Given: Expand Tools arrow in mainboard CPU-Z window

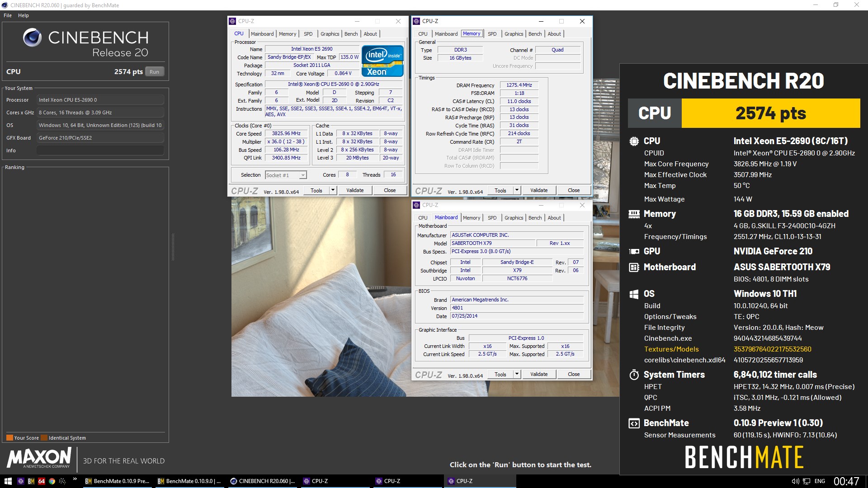Looking at the screenshot, I should click(x=517, y=374).
